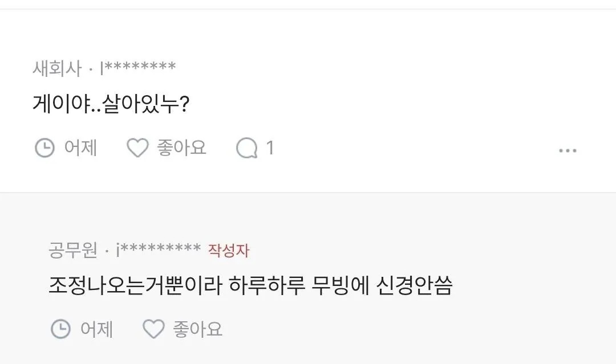Like the 공무원 reply with its heart icon
The height and width of the screenshot is (364, 616).
click(x=153, y=329)
